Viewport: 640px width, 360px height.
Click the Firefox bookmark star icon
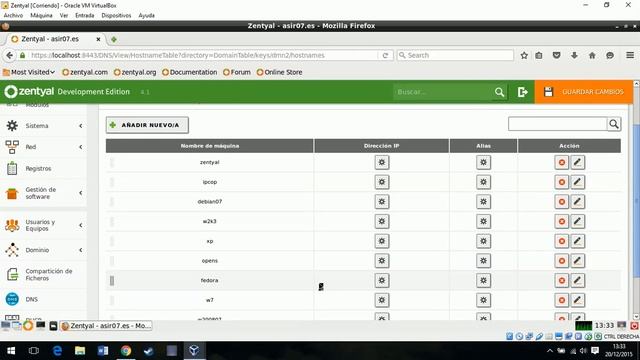pyautogui.click(x=524, y=55)
